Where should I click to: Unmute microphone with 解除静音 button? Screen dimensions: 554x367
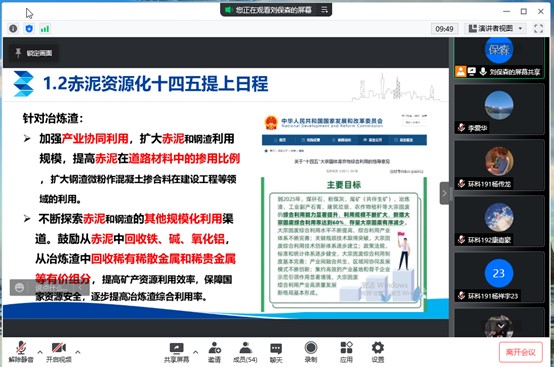pos(21,352)
